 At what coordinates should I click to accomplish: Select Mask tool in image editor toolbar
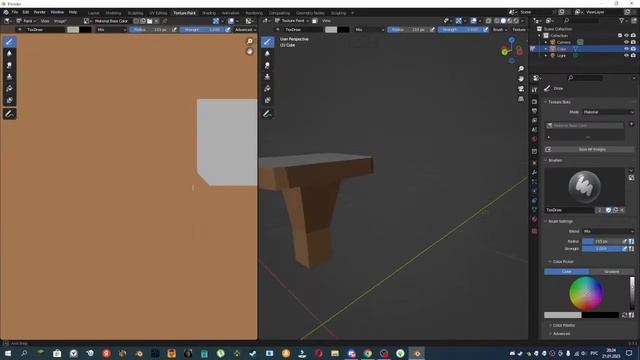point(9,100)
